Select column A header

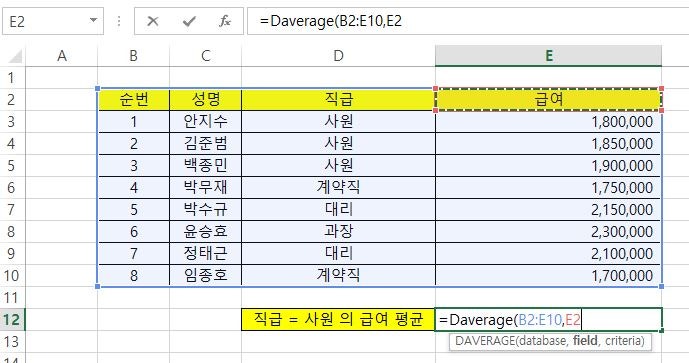(62, 56)
